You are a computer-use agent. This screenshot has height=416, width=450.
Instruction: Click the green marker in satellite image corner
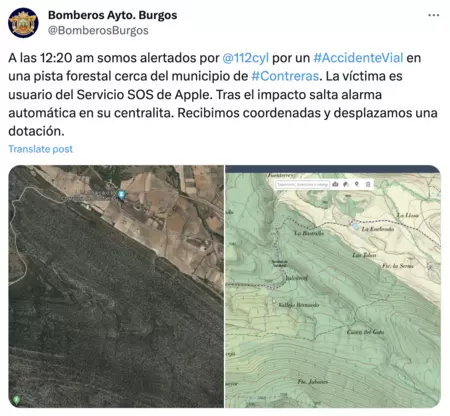[16, 399]
